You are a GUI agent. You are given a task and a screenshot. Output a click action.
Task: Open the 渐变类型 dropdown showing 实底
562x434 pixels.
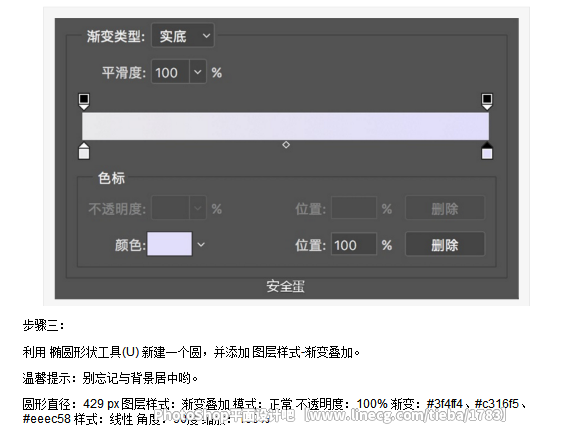(x=183, y=35)
